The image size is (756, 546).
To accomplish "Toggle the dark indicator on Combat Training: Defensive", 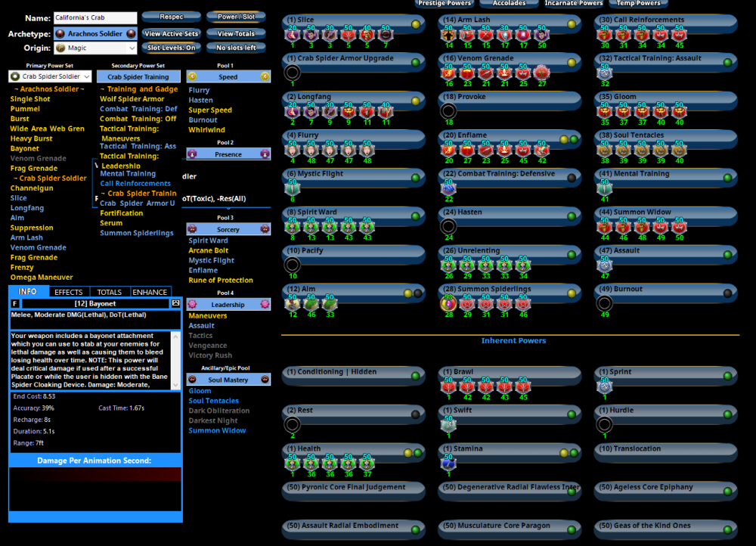I will [x=571, y=178].
